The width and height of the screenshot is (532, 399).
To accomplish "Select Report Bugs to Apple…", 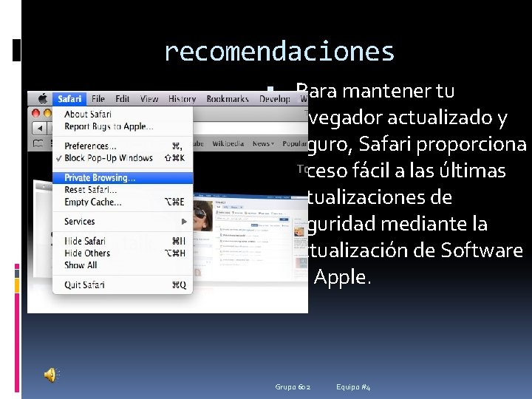I will point(123,126).
